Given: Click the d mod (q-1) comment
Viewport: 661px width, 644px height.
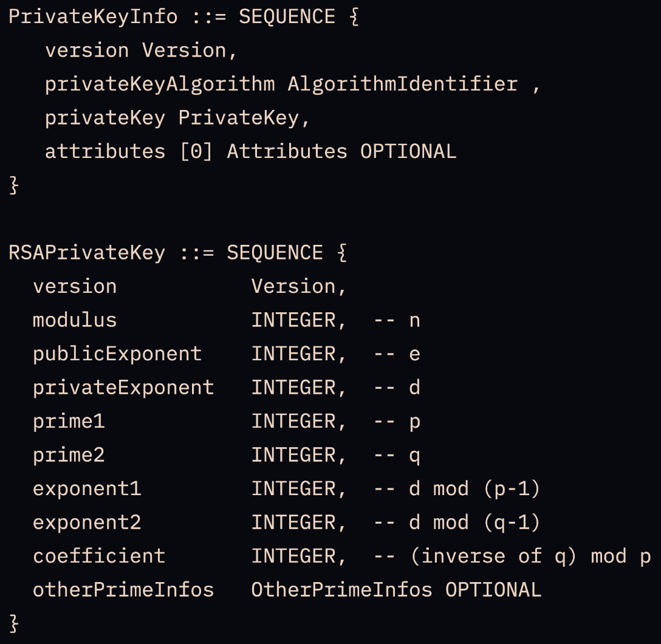Looking at the screenshot, I should 474,522.
